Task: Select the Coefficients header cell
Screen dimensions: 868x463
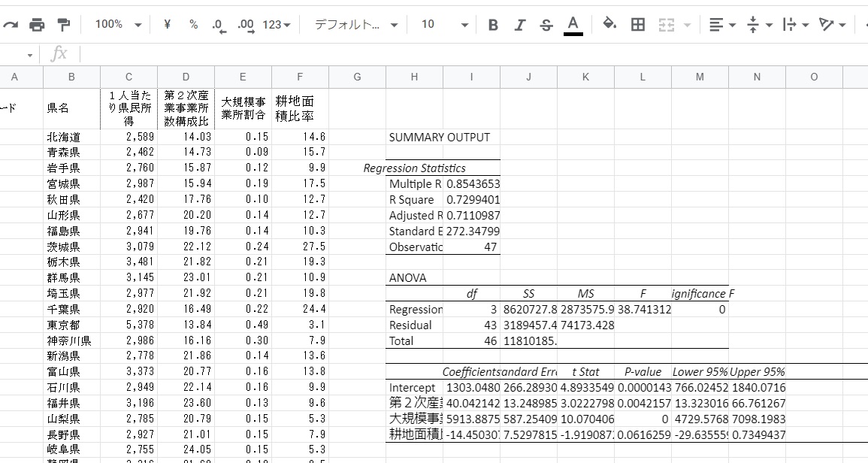Action: 472,372
